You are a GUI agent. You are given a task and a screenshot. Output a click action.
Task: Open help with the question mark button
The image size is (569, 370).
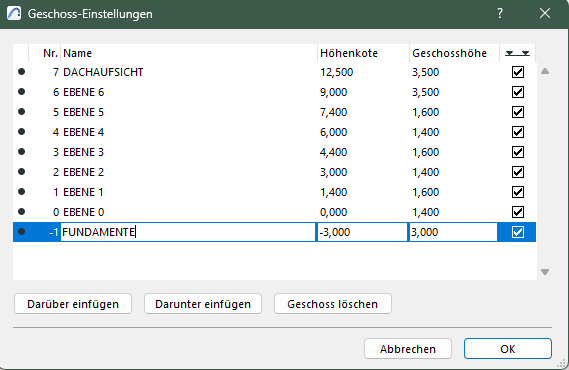pyautogui.click(x=500, y=13)
